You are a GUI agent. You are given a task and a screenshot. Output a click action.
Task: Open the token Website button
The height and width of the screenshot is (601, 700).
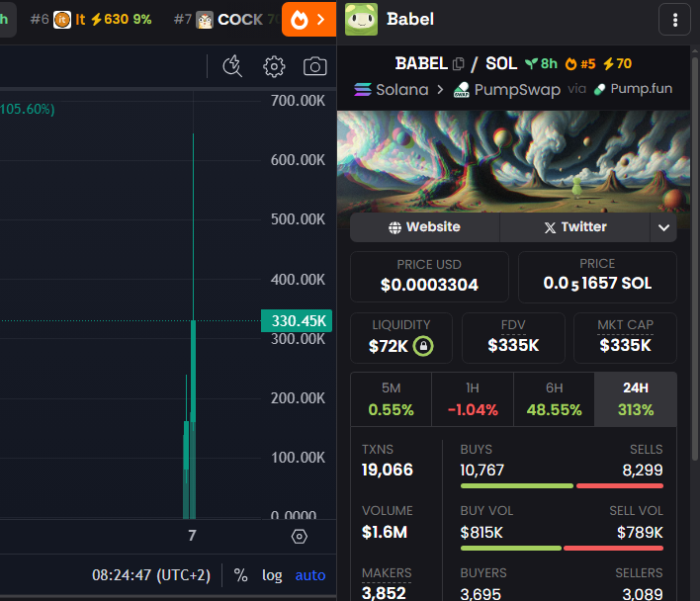424,227
